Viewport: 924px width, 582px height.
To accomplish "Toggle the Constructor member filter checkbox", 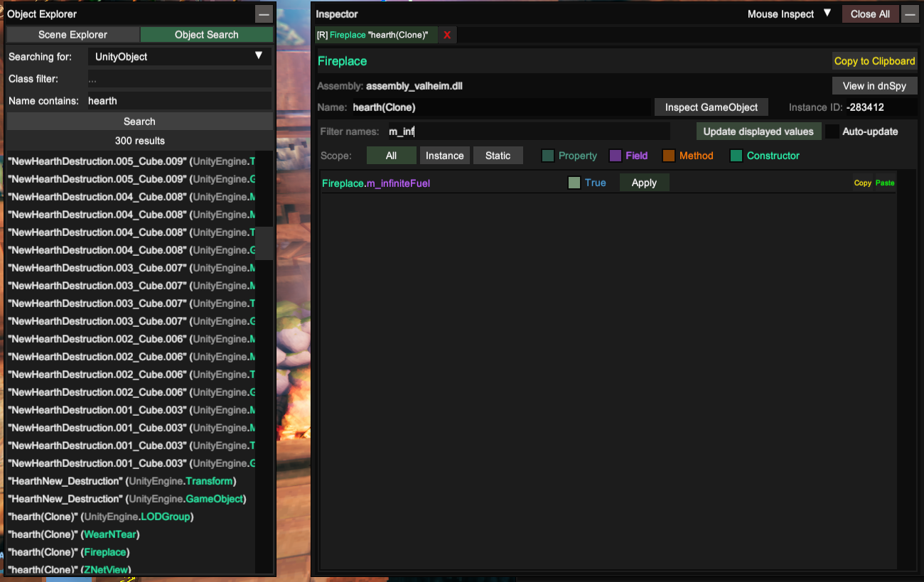I will click(736, 156).
